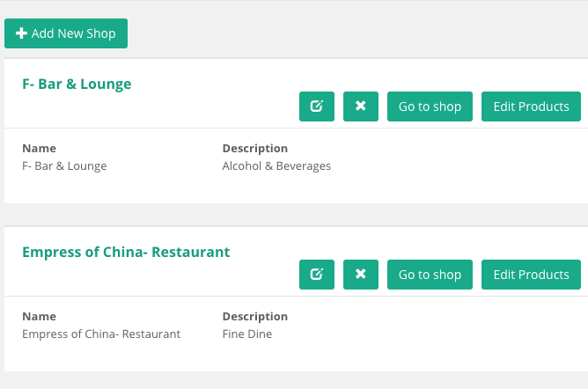This screenshot has width=588, height=389.
Task: Click Description label in F- Bar & Lounge card
Action: (x=255, y=149)
